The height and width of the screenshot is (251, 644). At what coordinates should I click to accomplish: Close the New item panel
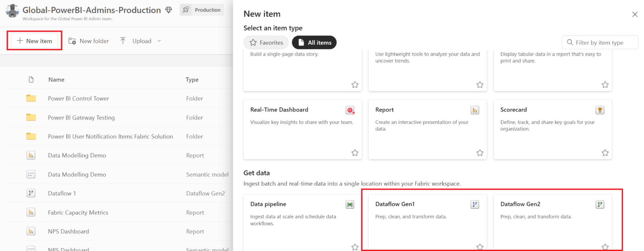tap(635, 14)
